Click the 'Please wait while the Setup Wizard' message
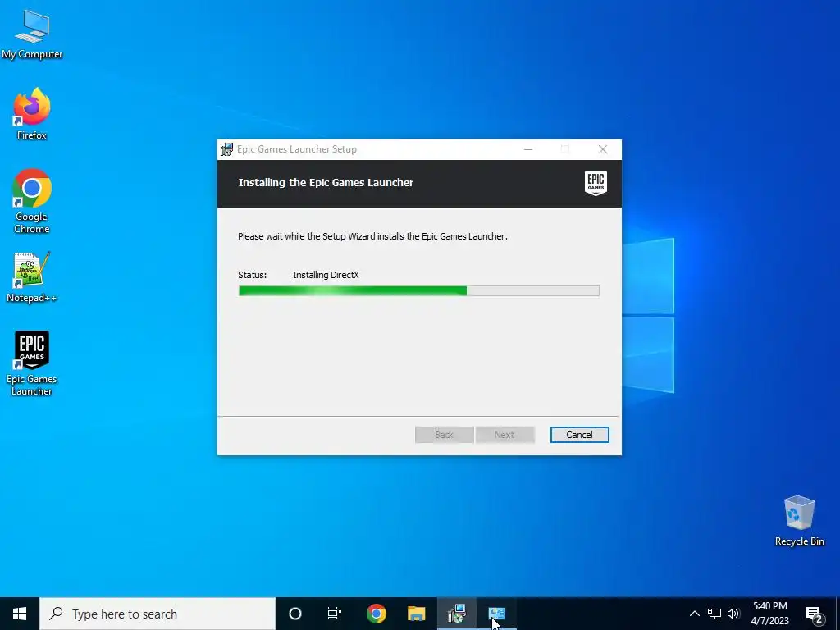Image resolution: width=840 pixels, height=630 pixels. [372, 236]
